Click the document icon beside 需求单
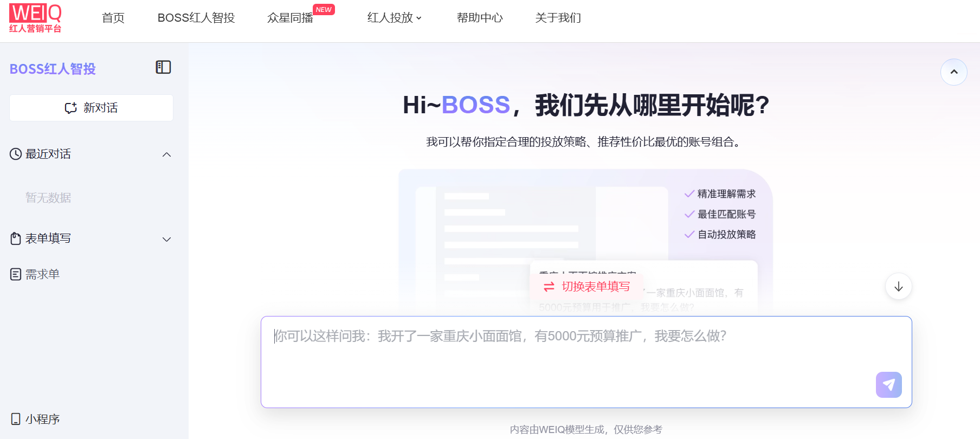This screenshot has width=980, height=439. click(16, 274)
